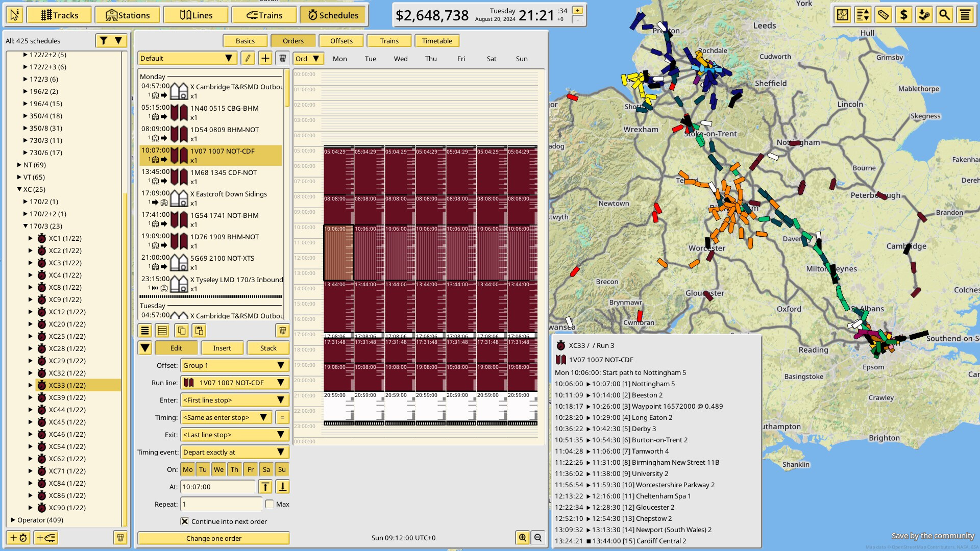Select the search magnifier tool top right
Image resolution: width=980 pixels, height=551 pixels.
pos(944,15)
